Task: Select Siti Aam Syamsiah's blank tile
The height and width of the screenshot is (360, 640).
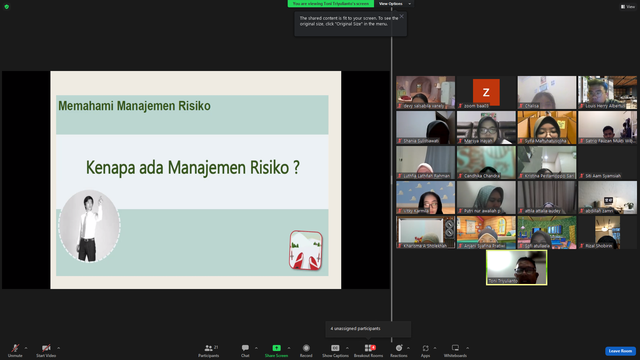Action: click(x=607, y=162)
